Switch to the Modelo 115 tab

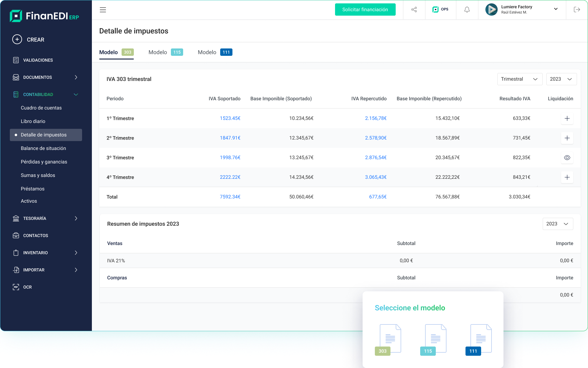coord(165,52)
